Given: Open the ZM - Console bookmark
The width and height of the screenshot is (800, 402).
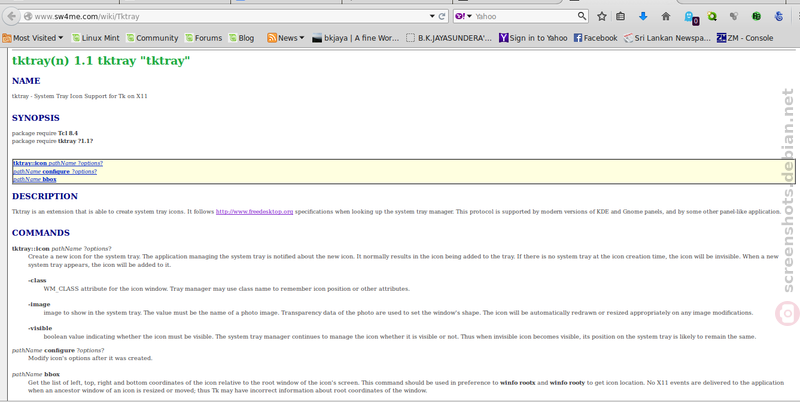Looking at the screenshot, I should pos(745,38).
